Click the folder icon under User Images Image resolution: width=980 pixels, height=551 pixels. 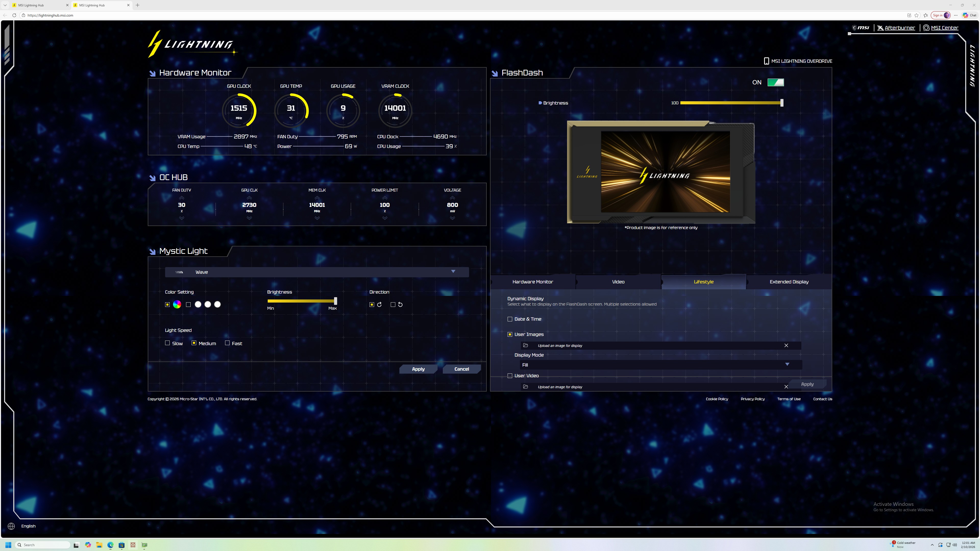[x=525, y=345]
